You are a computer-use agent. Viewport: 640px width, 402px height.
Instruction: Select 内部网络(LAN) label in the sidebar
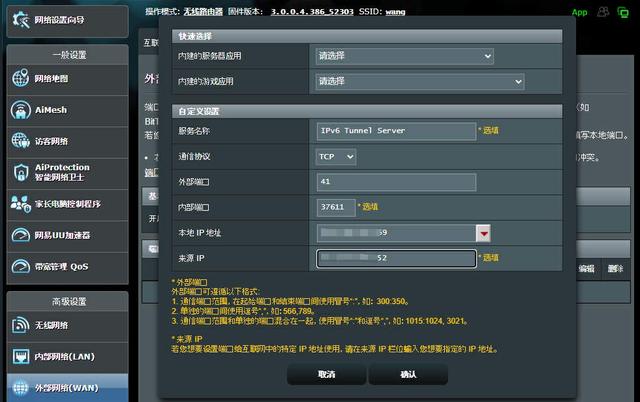click(64, 357)
